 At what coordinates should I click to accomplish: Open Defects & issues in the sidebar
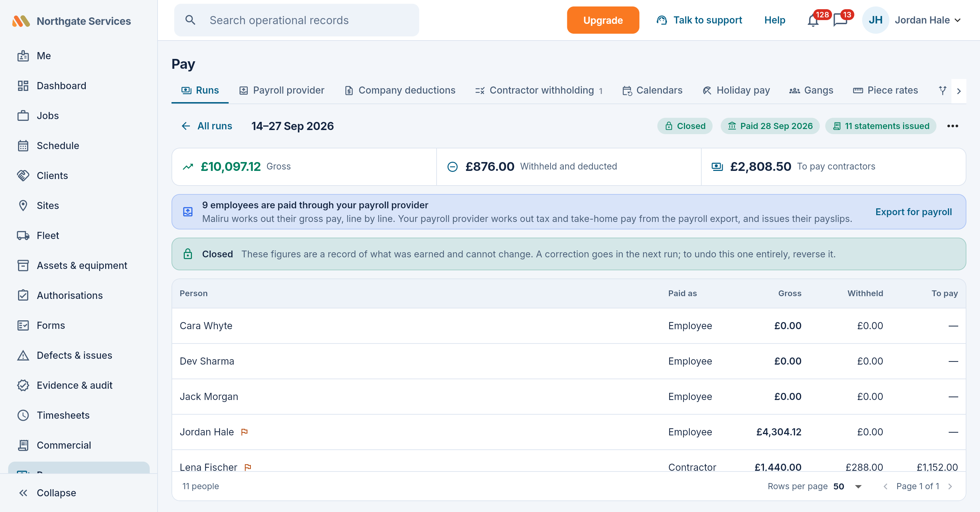click(79, 355)
